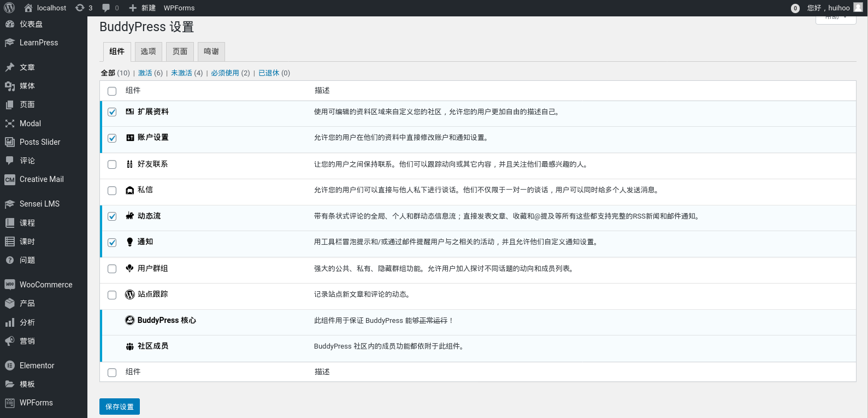Screen dimensions: 868x418
Task: Open the notification counter badge showing 0
Action: tap(795, 8)
